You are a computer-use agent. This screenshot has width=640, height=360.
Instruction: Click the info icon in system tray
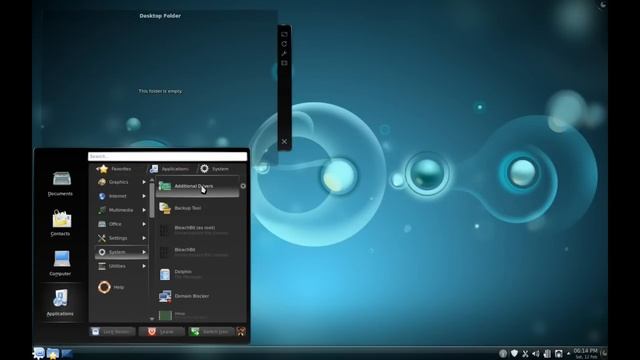[x=503, y=353]
